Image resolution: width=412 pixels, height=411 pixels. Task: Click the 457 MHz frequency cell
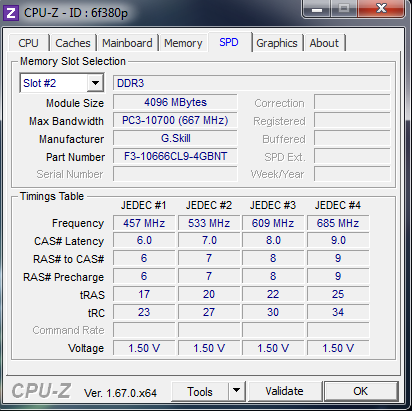144,223
